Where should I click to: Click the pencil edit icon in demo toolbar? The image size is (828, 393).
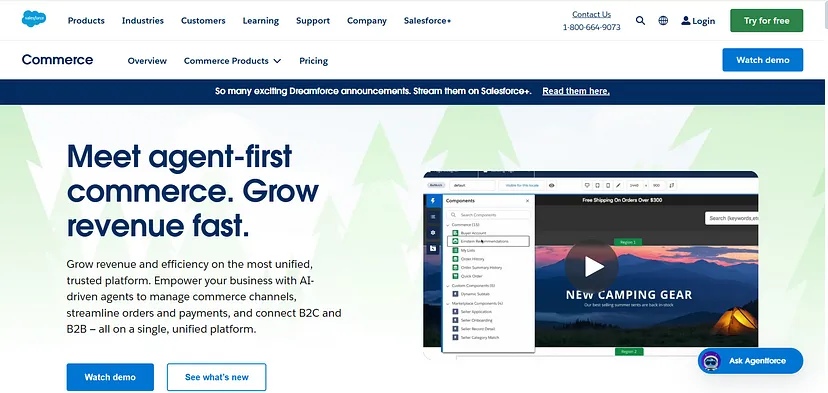617,185
